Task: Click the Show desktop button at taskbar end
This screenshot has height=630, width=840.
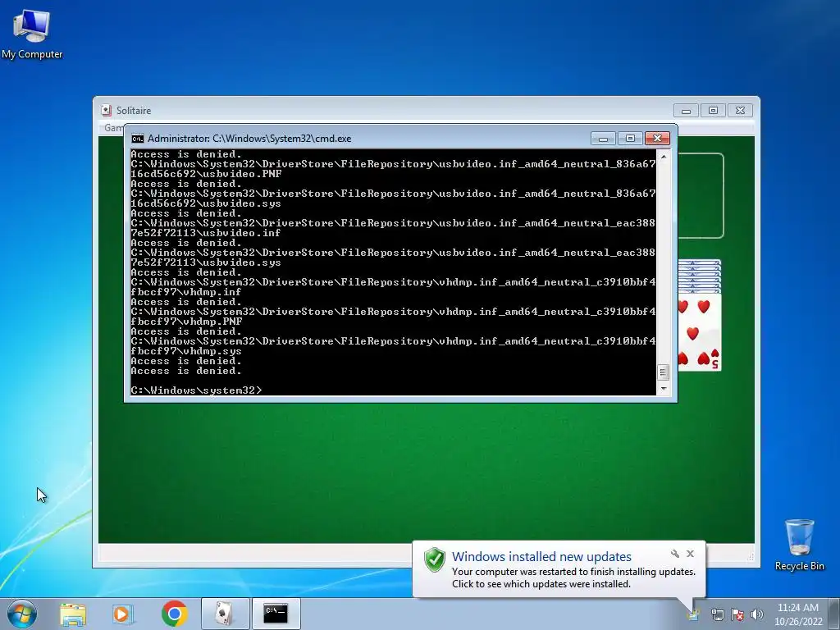Action: [x=834, y=614]
